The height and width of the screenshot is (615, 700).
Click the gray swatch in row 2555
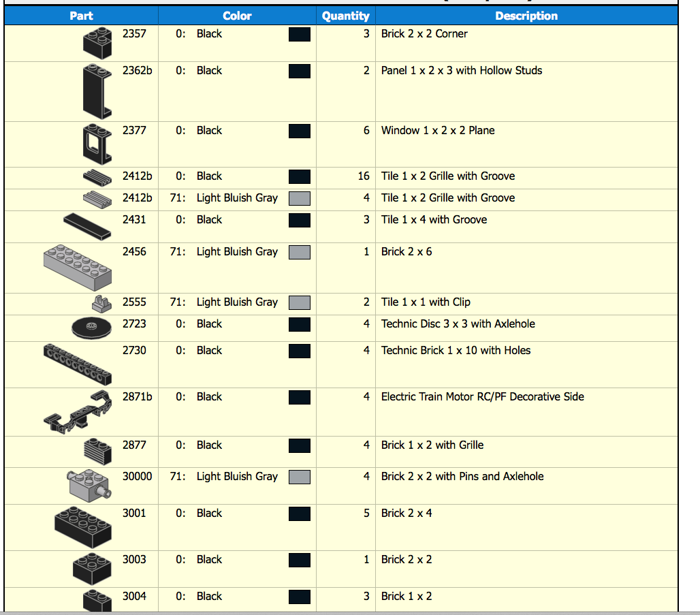[x=300, y=303]
